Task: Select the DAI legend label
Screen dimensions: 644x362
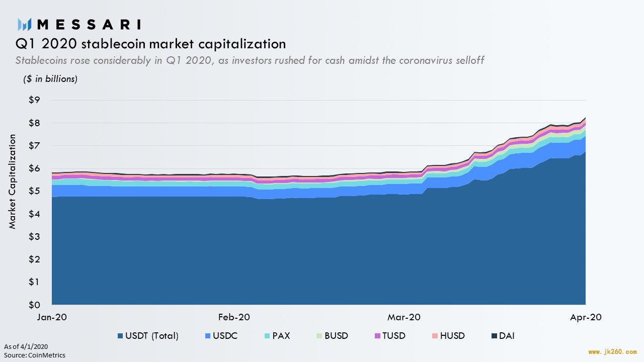Action: (507, 336)
